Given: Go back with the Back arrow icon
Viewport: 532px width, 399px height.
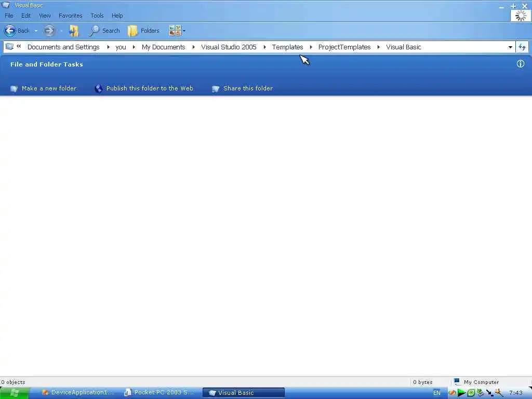Looking at the screenshot, I should (10, 31).
